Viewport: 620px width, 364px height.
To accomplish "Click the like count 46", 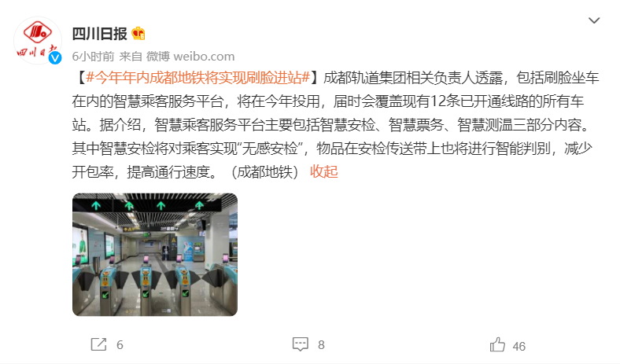I will [x=519, y=347].
